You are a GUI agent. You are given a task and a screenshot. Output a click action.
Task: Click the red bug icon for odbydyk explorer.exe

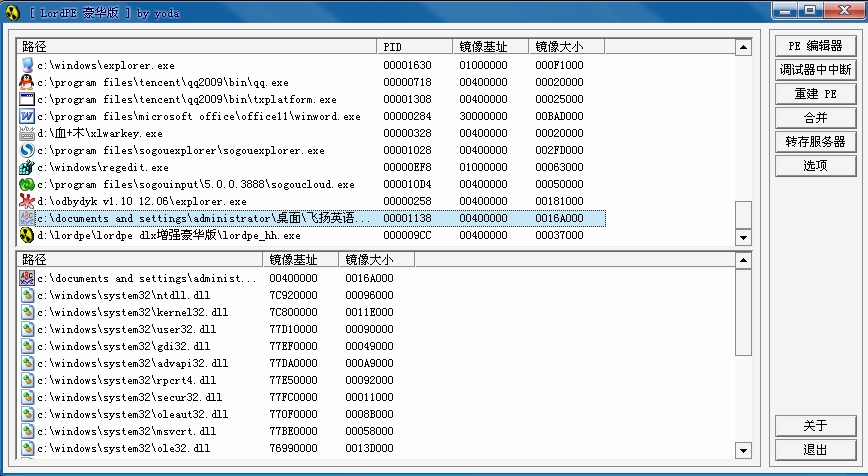pyautogui.click(x=27, y=201)
